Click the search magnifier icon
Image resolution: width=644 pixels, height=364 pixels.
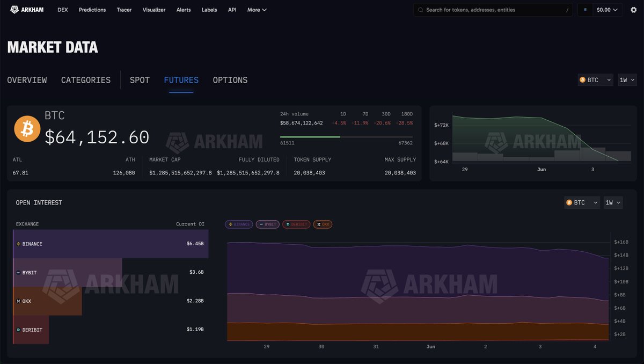[421, 10]
